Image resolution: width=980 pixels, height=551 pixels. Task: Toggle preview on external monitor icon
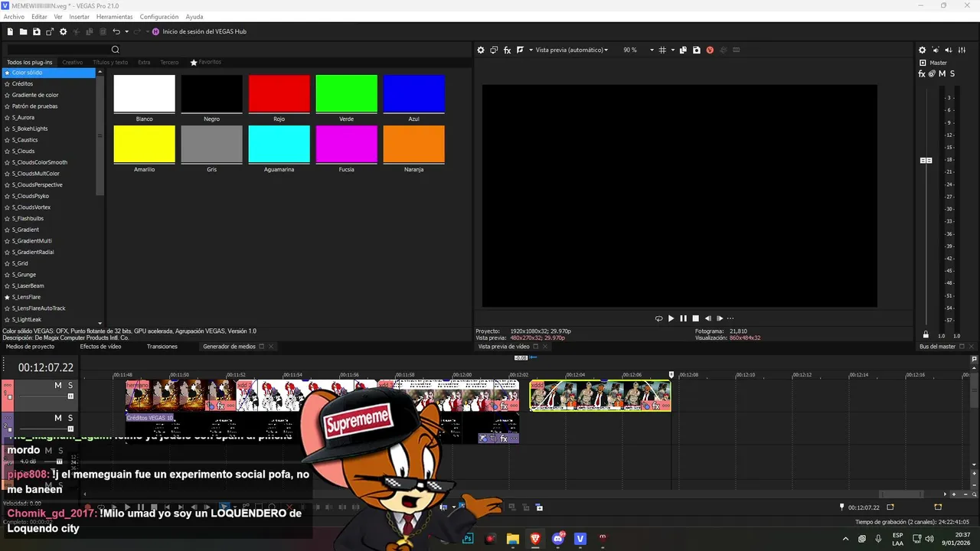click(494, 50)
